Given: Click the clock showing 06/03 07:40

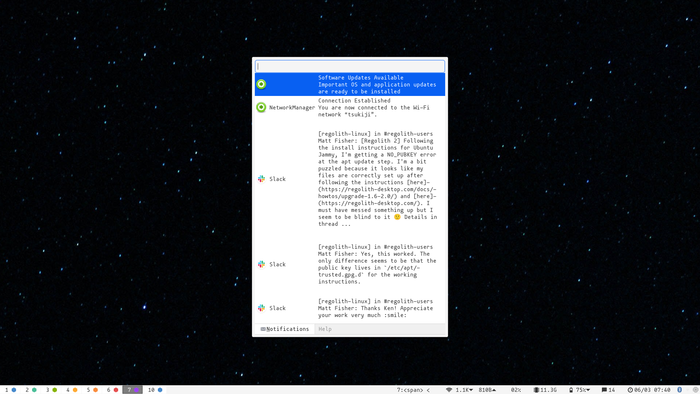Looking at the screenshot, I should tap(649, 390).
